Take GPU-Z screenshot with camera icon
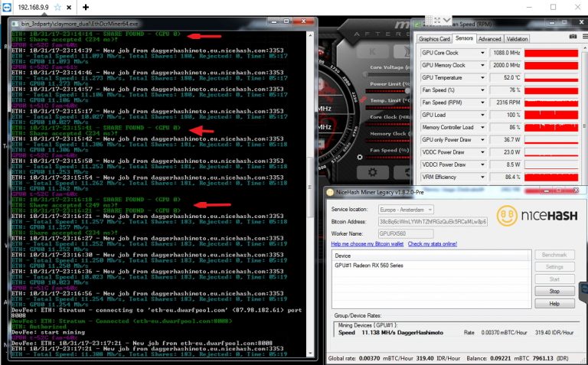 point(573,37)
